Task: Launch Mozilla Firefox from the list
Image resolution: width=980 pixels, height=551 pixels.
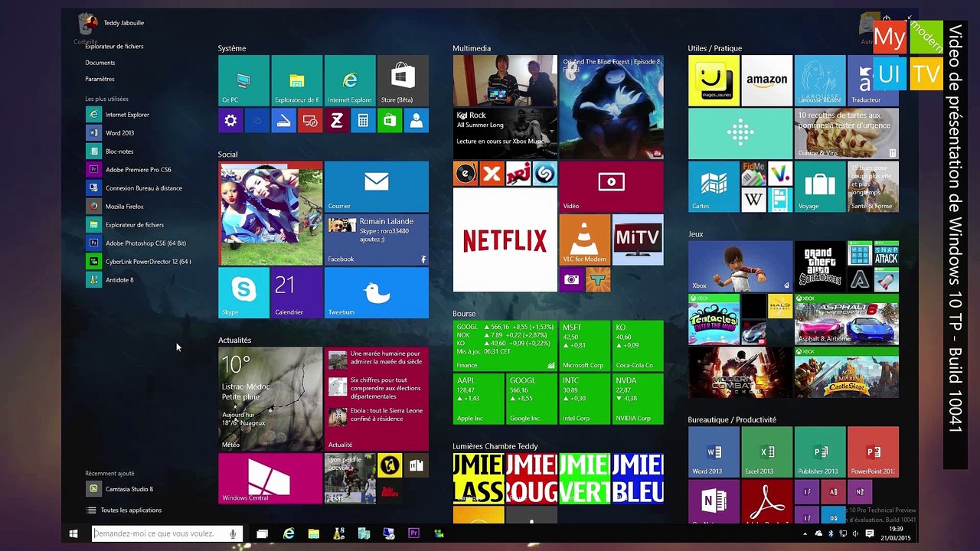Action: [x=138, y=207]
